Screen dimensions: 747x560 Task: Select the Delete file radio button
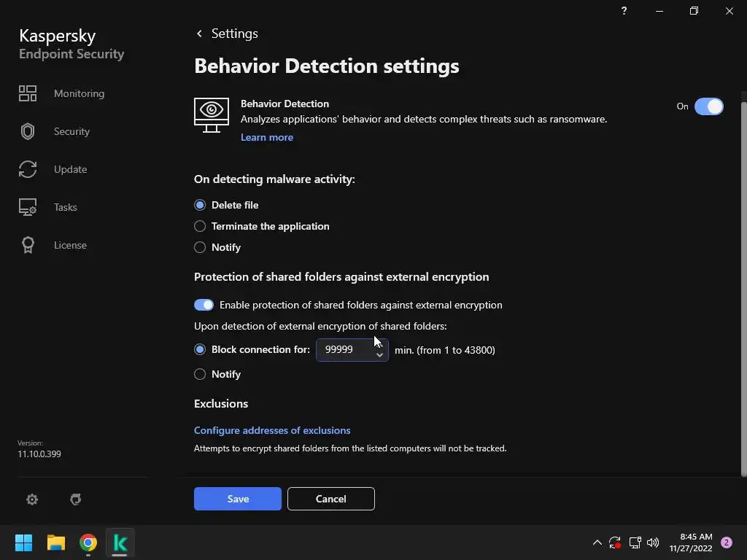200,205
